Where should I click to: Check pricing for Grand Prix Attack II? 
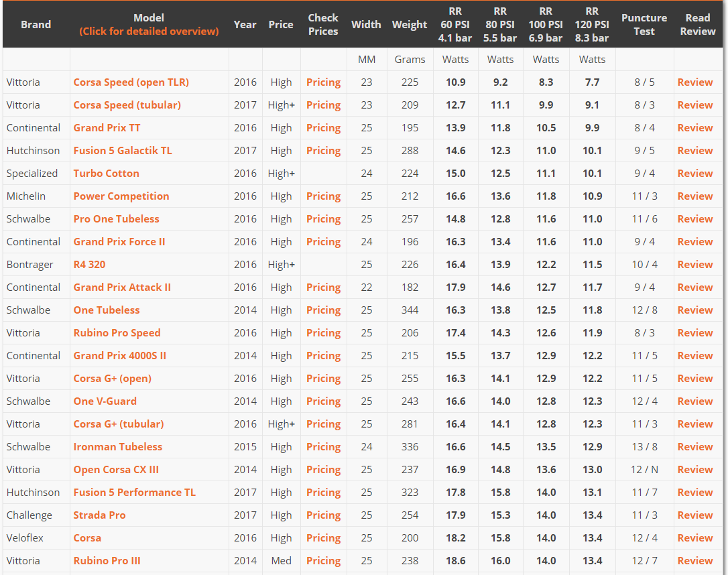click(x=324, y=287)
